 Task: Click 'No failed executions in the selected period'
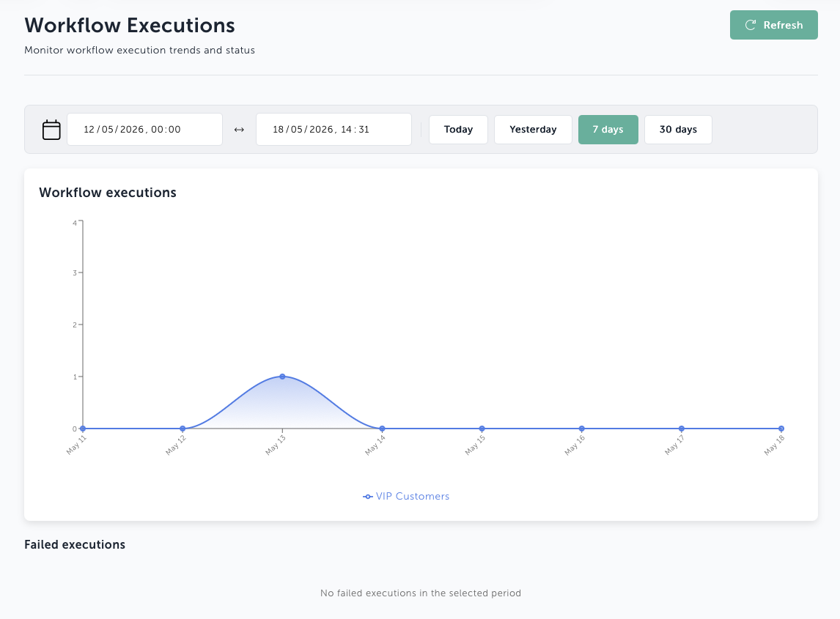[x=421, y=593]
